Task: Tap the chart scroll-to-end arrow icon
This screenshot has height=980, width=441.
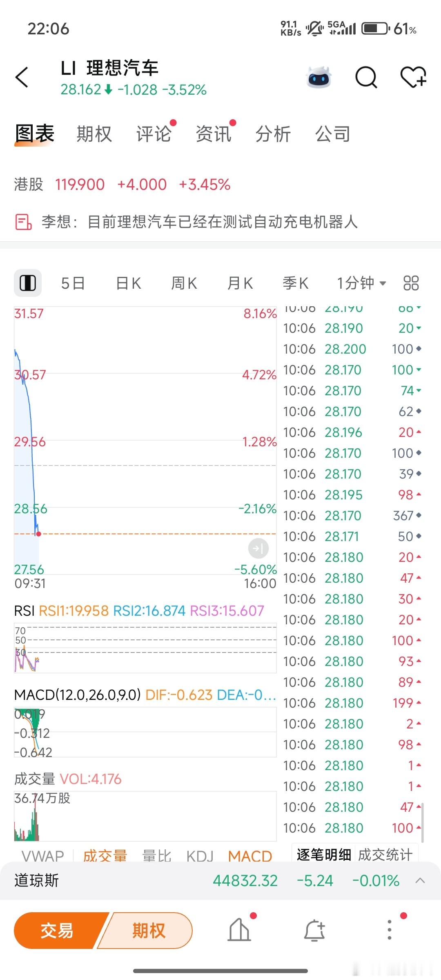Action: [258, 548]
